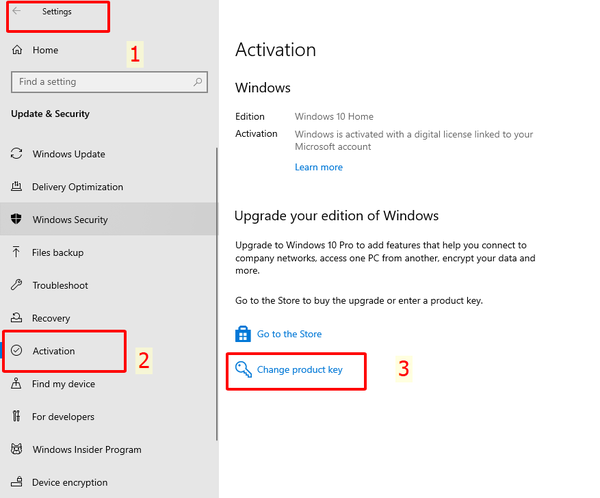Click the Find my device icon

pos(16,383)
